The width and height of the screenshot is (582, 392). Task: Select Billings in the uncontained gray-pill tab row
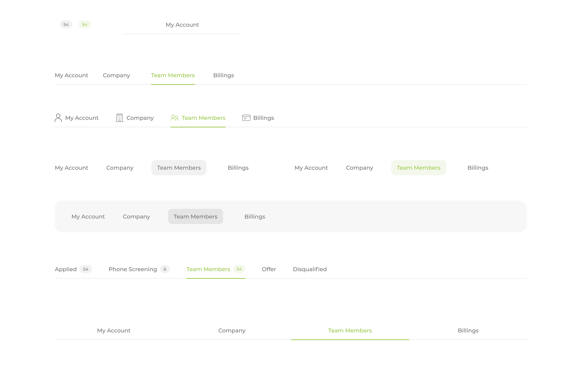pos(238,168)
